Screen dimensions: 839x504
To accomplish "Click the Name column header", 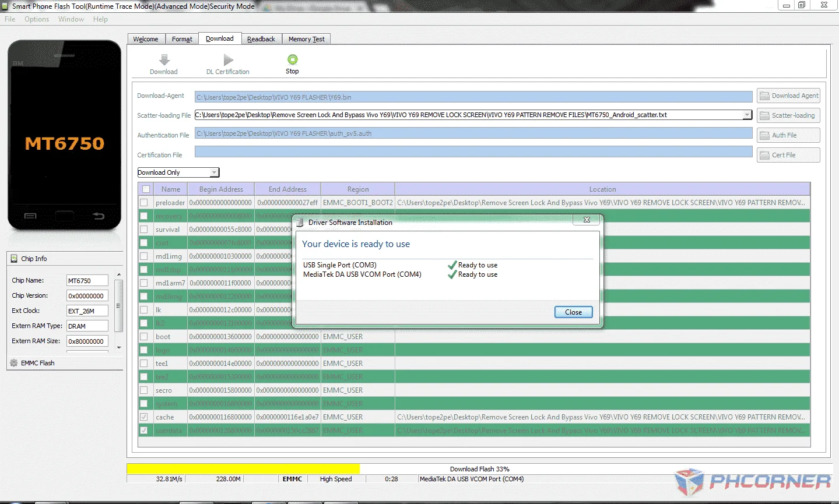I will tap(171, 189).
